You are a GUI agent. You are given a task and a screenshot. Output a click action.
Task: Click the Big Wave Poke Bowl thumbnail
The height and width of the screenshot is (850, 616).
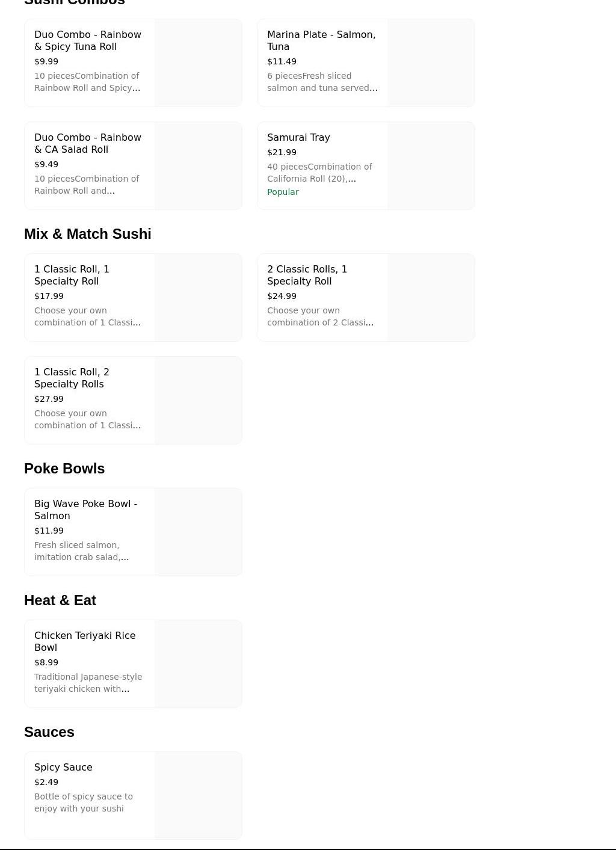198,532
